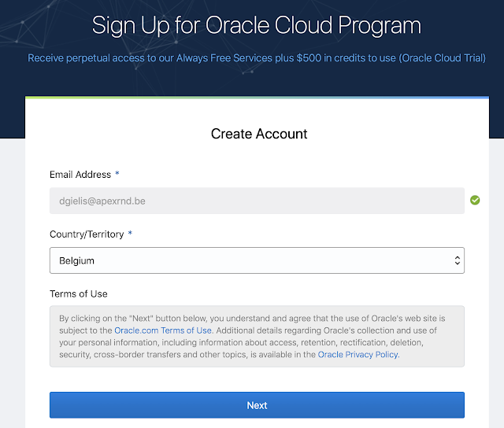Click the green email validation checkmark icon

(x=475, y=201)
